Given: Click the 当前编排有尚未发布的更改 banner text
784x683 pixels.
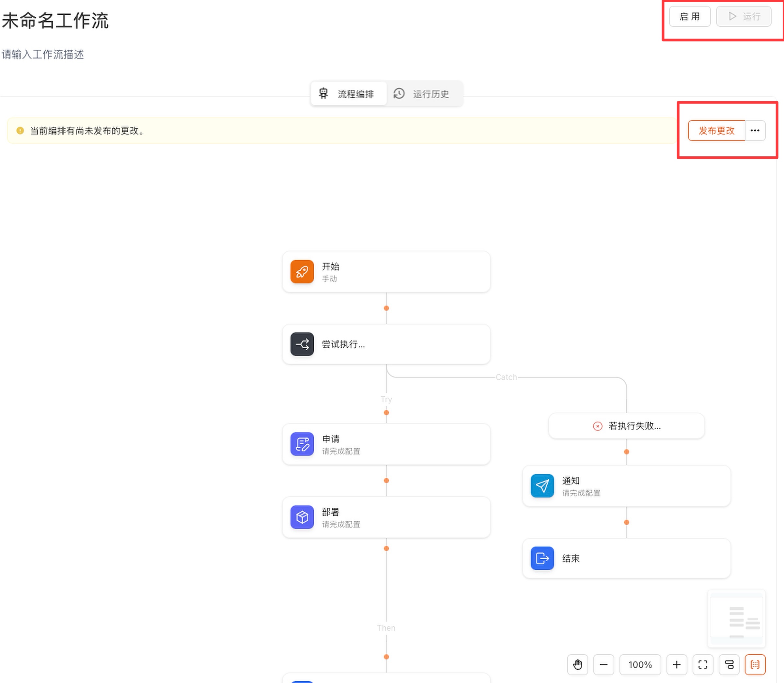Looking at the screenshot, I should 87,131.
